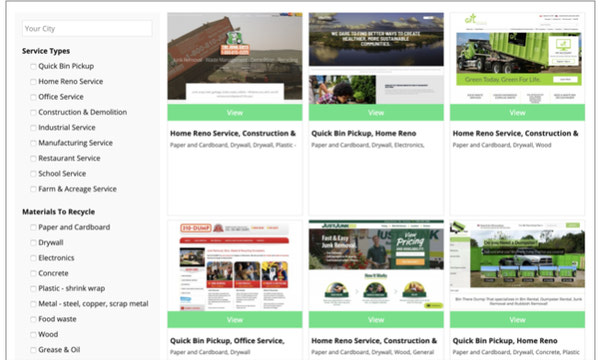Select Construction & Demolition checkbox

[x=33, y=112]
